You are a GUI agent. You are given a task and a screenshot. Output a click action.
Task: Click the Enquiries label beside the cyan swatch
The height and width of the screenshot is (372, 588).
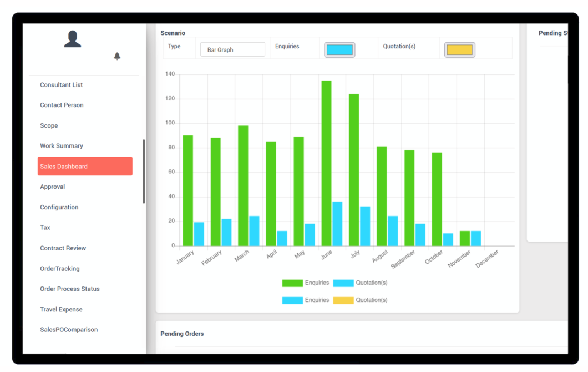pyautogui.click(x=287, y=47)
